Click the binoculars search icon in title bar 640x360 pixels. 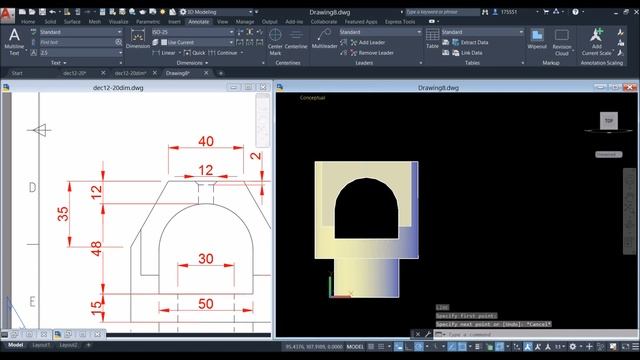[x=485, y=12]
